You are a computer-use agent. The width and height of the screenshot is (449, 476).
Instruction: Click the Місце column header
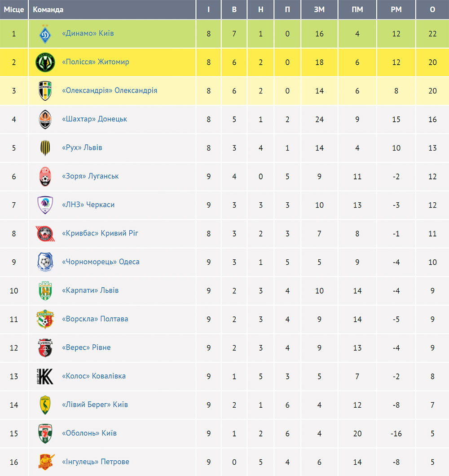point(14,9)
